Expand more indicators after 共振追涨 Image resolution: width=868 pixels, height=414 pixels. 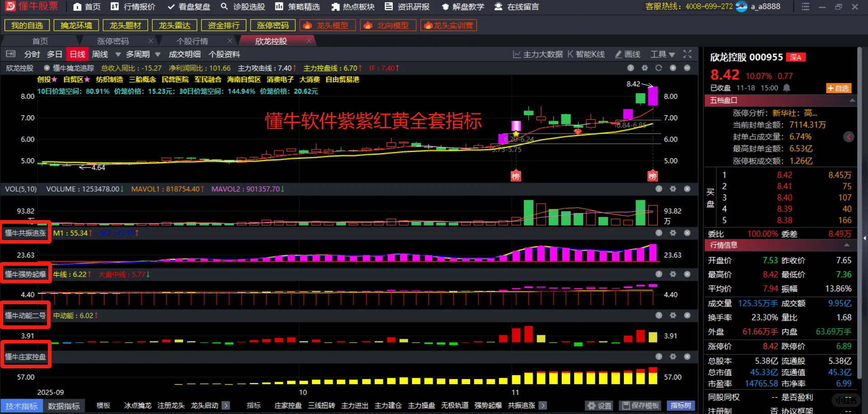(x=543, y=405)
